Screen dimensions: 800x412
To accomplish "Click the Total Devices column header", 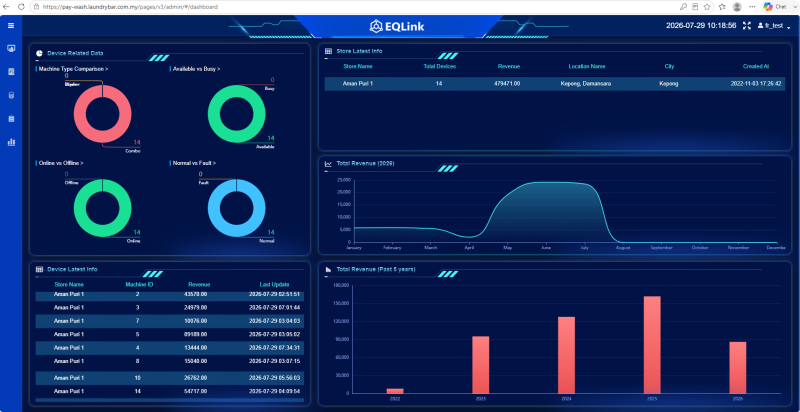I will (x=439, y=66).
